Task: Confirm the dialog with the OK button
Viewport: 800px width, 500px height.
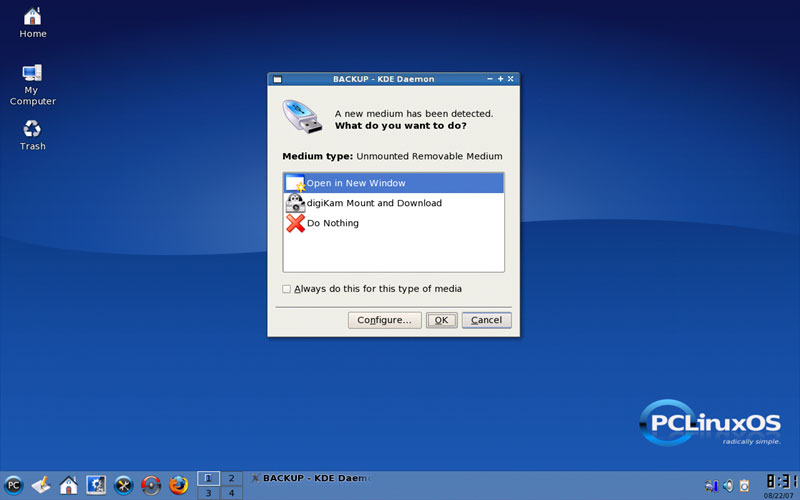Action: point(441,320)
